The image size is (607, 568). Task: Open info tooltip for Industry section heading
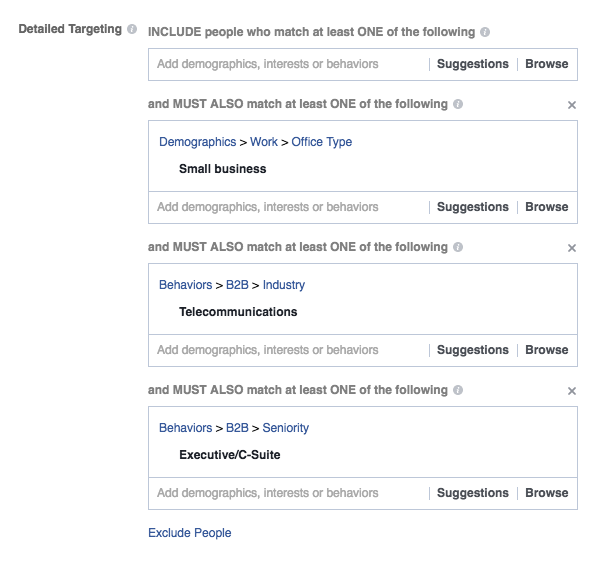pyautogui.click(x=458, y=247)
